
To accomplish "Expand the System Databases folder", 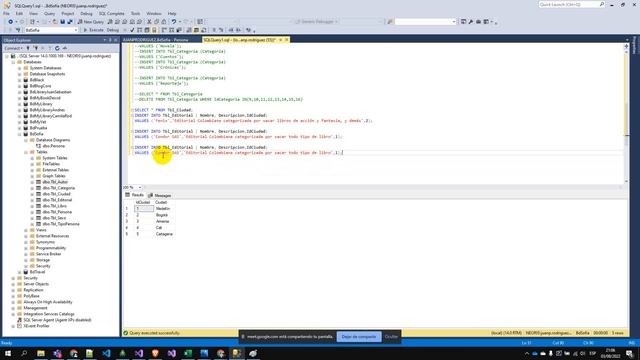I will point(20,68).
